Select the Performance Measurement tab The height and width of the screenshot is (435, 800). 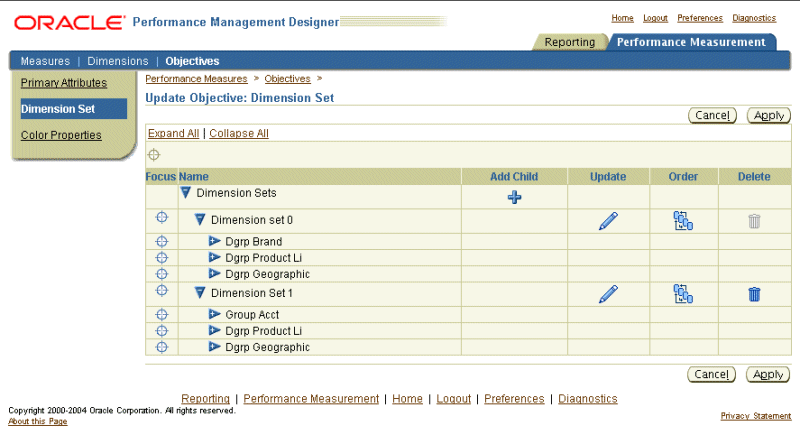point(691,42)
